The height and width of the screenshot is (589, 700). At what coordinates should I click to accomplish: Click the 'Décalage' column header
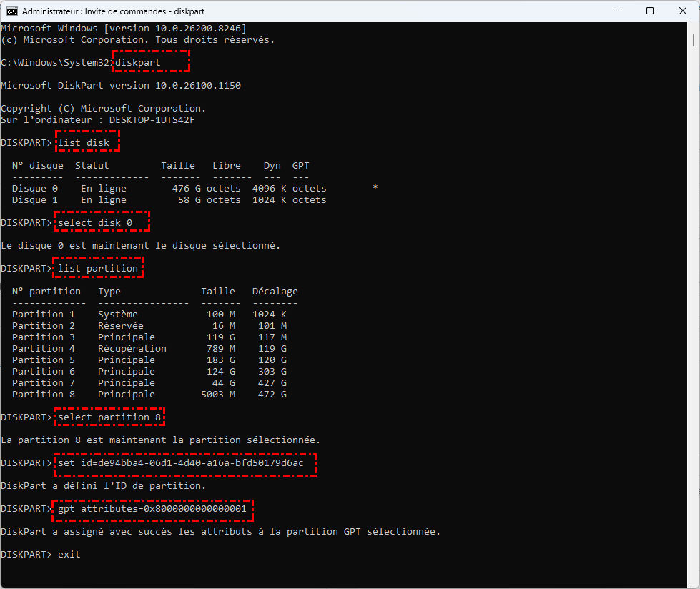click(x=275, y=292)
